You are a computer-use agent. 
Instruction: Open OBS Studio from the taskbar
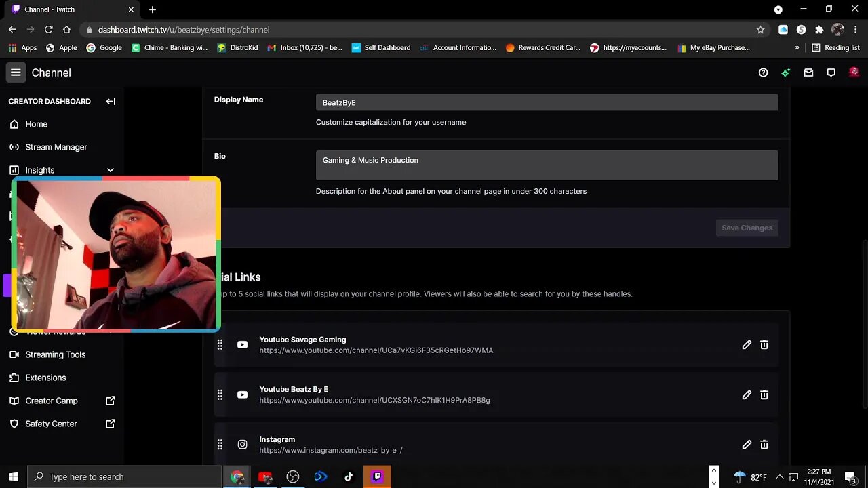pos(293,476)
